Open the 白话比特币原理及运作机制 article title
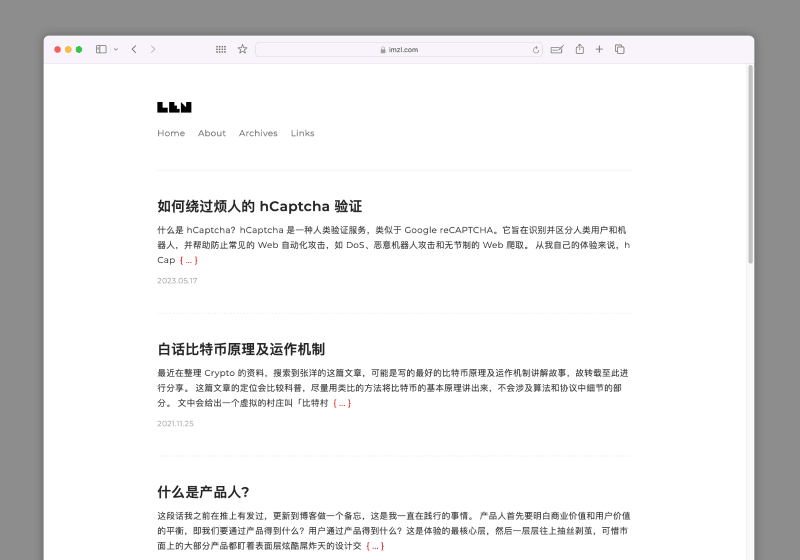Screen dimensions: 800x560 [241, 349]
